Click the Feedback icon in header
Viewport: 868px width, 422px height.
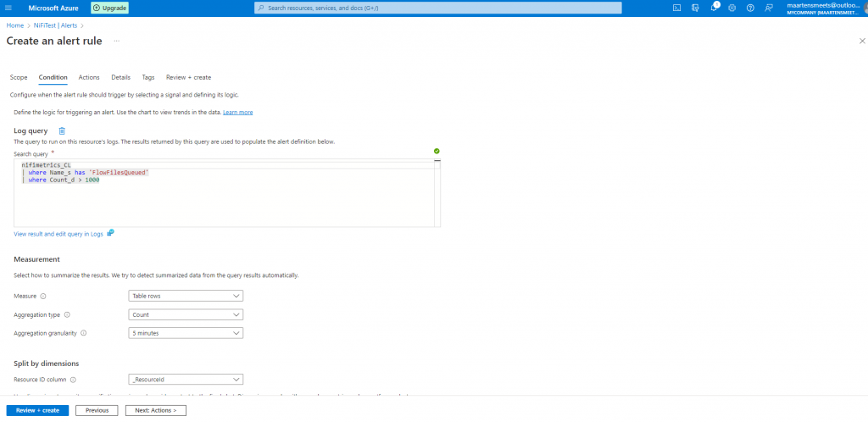pos(769,8)
